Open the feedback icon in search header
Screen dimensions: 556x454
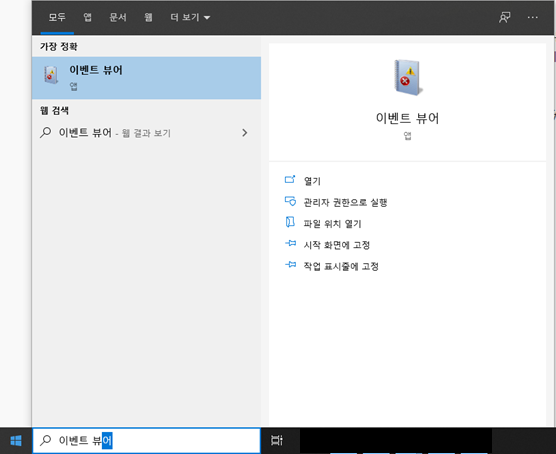click(x=505, y=17)
